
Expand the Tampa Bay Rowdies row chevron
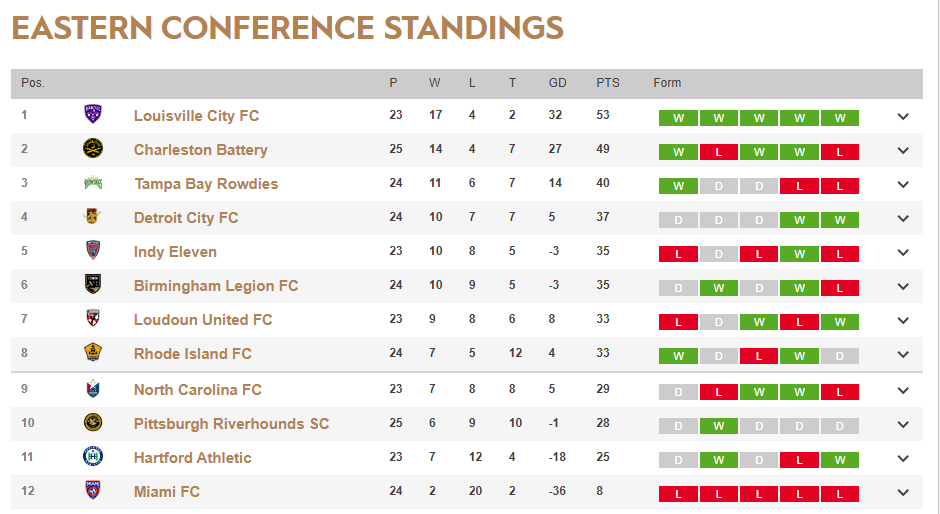coord(903,185)
